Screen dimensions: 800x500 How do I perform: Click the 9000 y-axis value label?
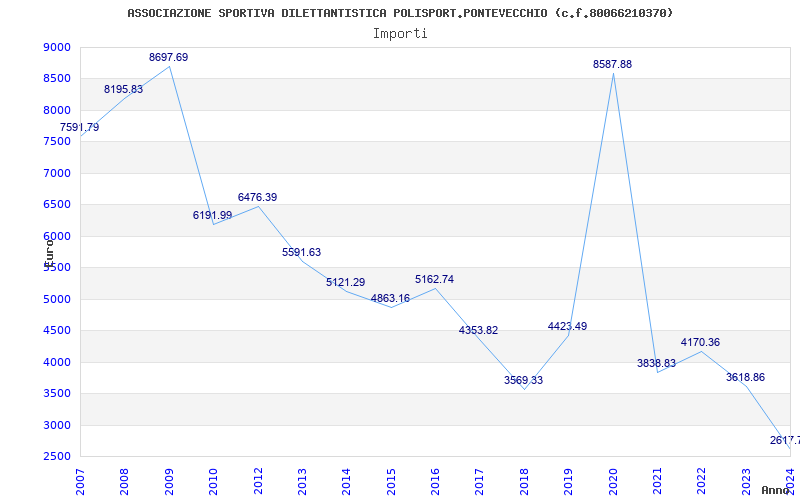(x=57, y=47)
